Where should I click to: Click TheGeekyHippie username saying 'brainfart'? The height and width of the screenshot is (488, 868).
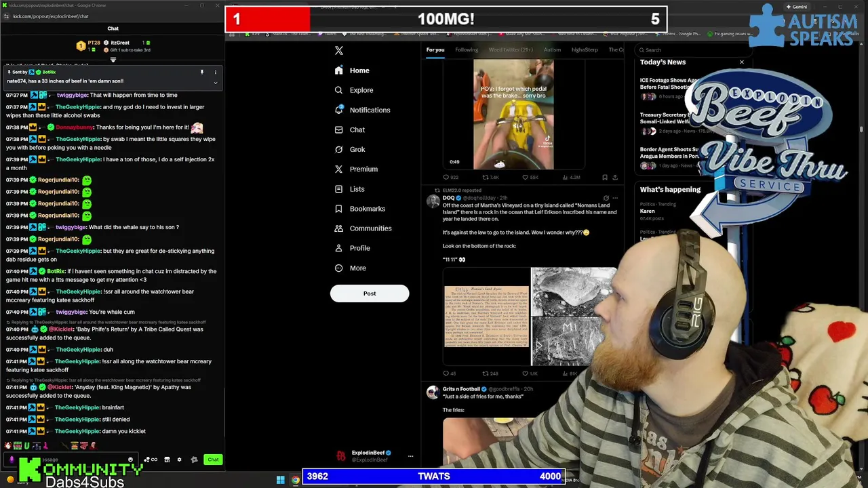(77, 407)
